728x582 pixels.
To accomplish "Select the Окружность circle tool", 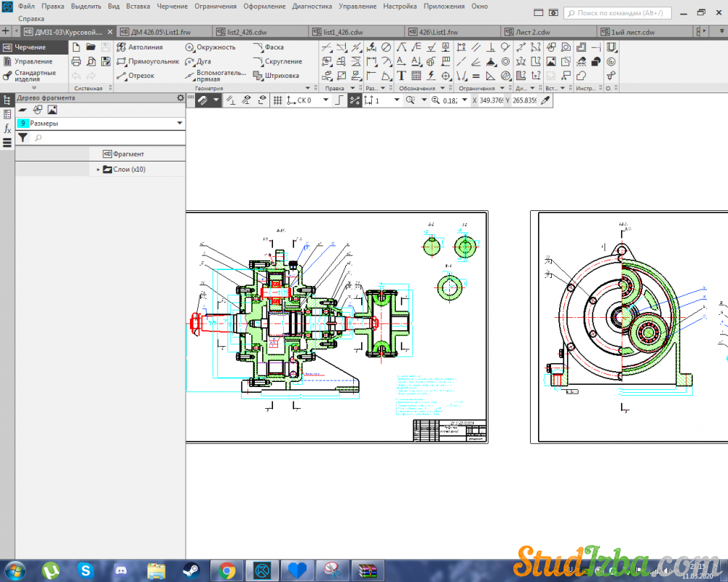I will point(210,47).
